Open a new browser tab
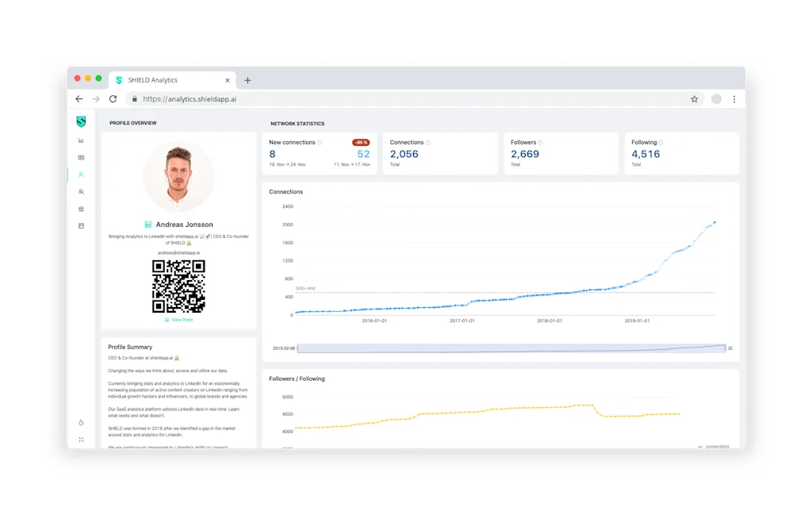The width and height of the screenshot is (812, 515). (247, 80)
